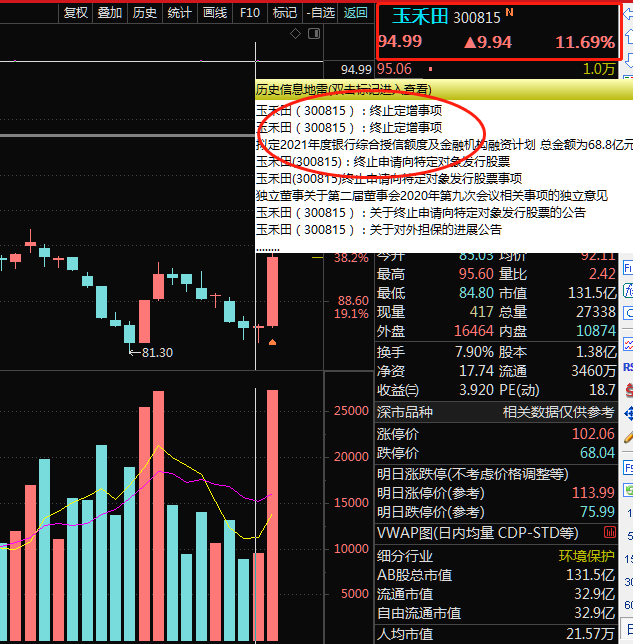
Task: Click the N marker beside stock code
Action: pyautogui.click(x=509, y=12)
